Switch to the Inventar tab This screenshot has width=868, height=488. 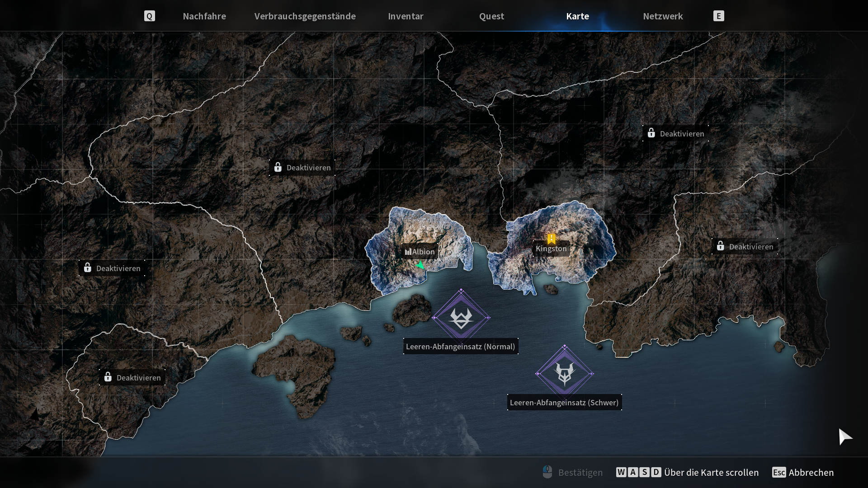(x=406, y=16)
